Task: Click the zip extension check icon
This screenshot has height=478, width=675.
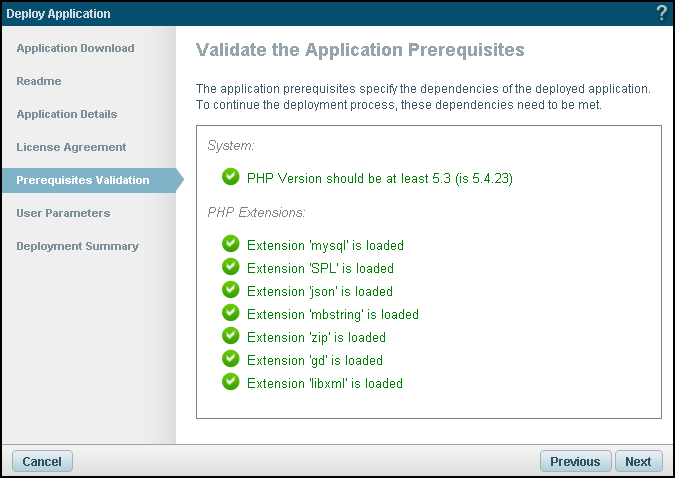Action: pyautogui.click(x=231, y=336)
